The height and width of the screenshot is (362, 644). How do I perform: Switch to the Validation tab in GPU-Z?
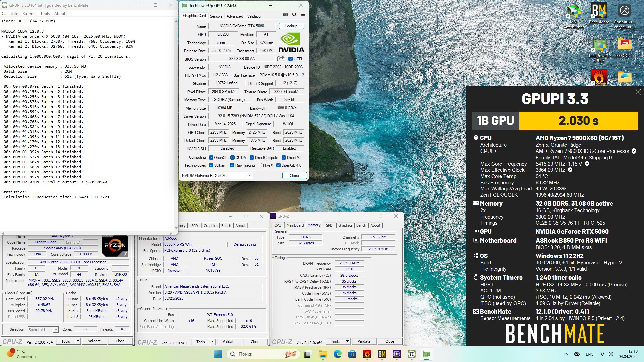pos(255,16)
